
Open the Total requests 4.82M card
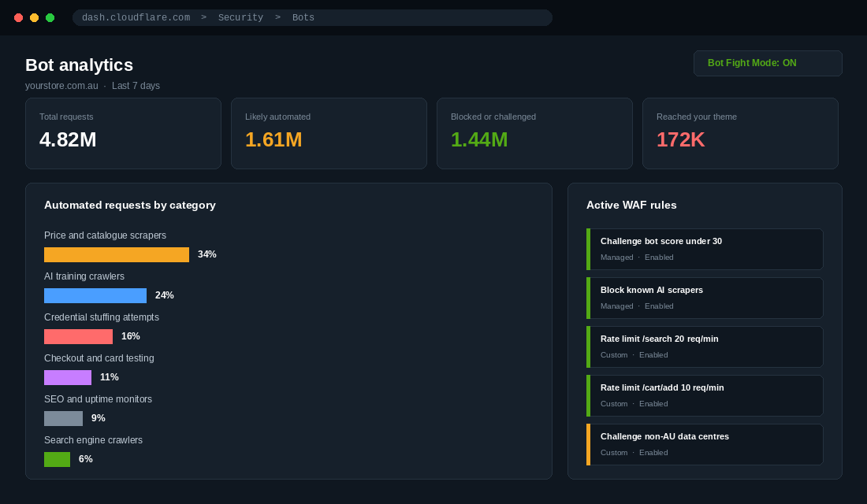(123, 133)
